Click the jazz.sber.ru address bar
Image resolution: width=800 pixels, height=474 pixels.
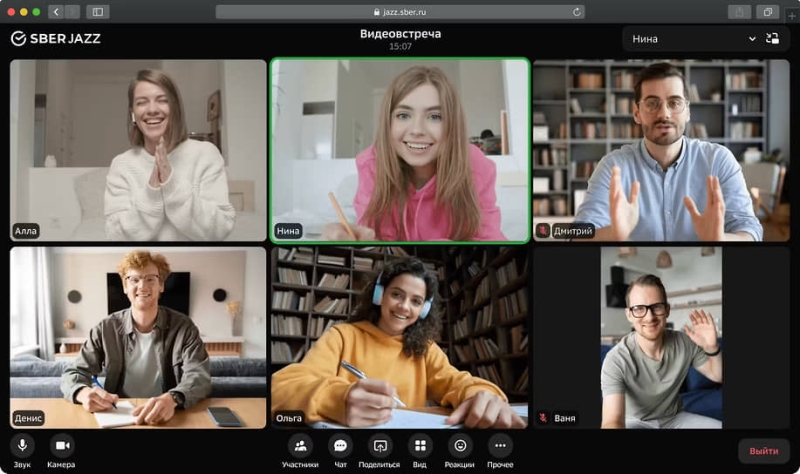400,12
